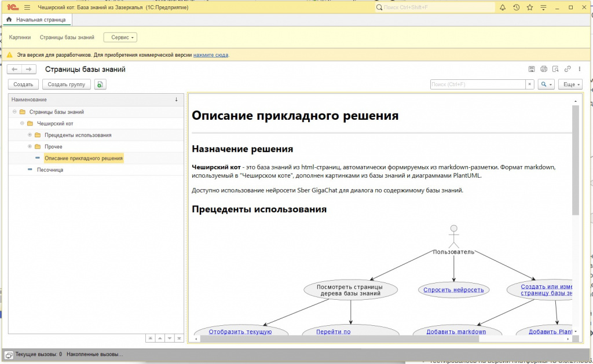Click the green document icon next to Создать группу
This screenshot has width=593, height=364.
pyautogui.click(x=100, y=84)
